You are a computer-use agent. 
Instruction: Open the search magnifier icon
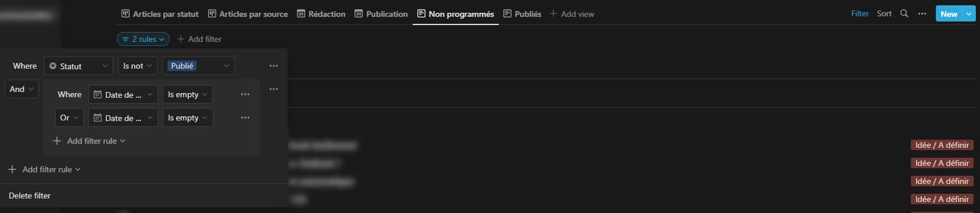904,13
